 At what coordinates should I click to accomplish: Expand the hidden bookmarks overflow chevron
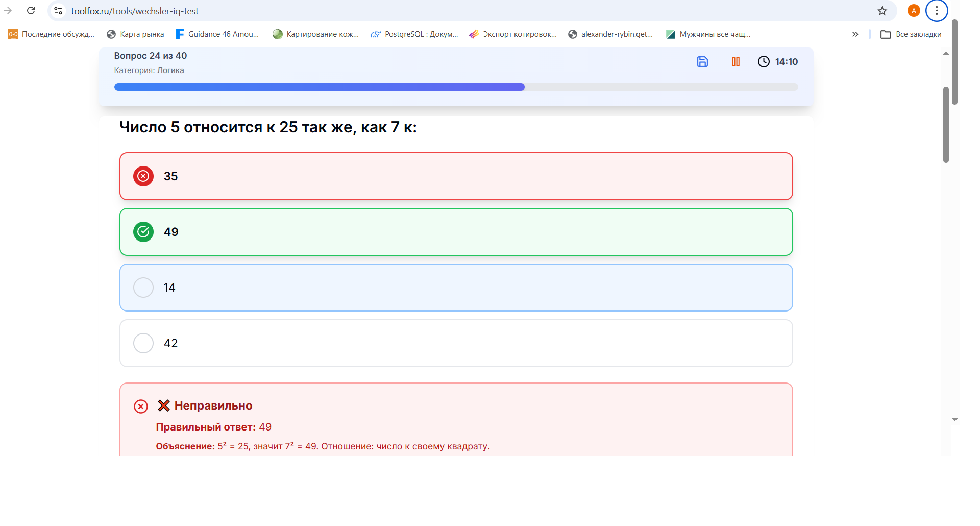tap(855, 34)
